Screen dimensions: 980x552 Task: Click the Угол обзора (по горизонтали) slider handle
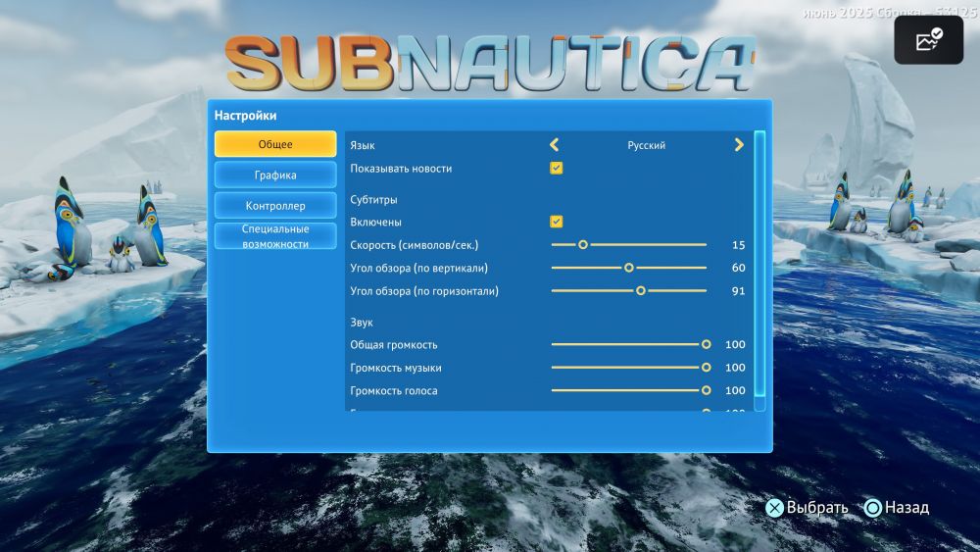(641, 291)
